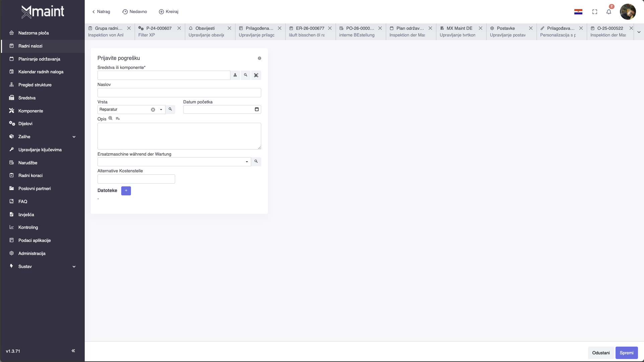Toggle fullscreen mode icon
Screen dimensions: 644x362
click(x=595, y=12)
